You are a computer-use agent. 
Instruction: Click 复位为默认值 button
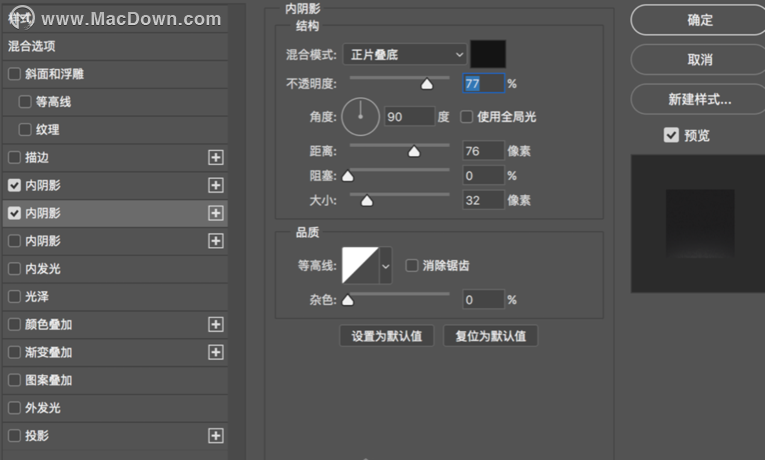tap(490, 336)
